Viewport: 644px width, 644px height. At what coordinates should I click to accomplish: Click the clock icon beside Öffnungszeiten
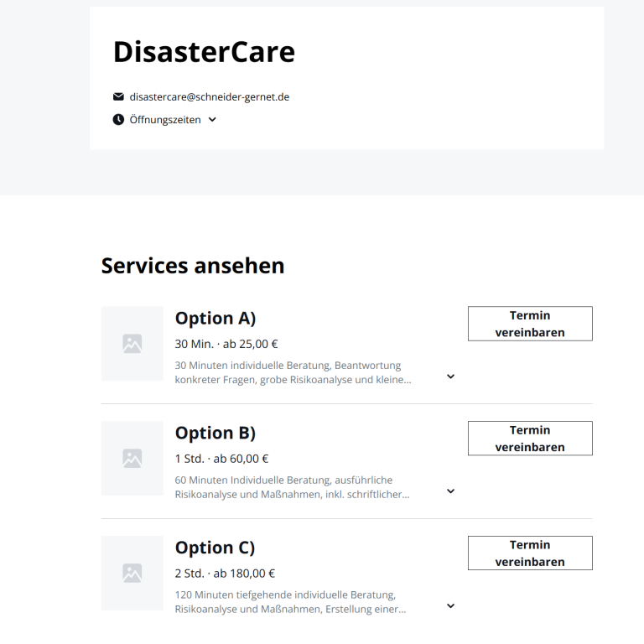[x=118, y=120]
